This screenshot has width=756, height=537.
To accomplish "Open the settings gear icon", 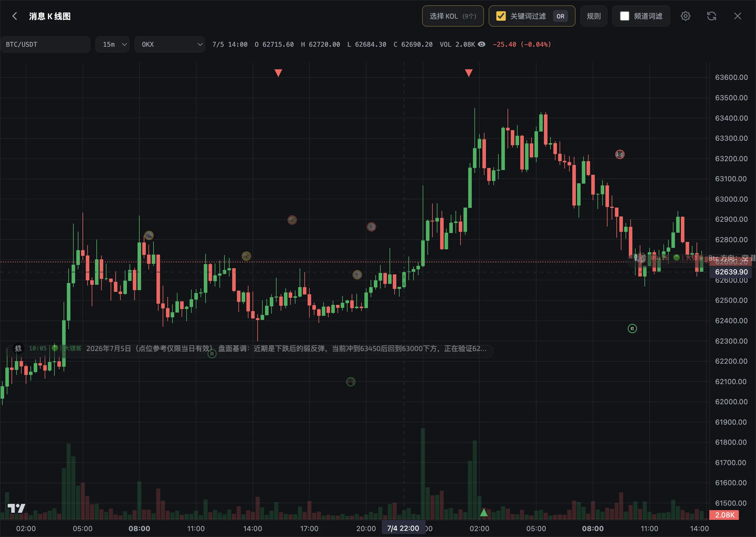I will (x=685, y=16).
